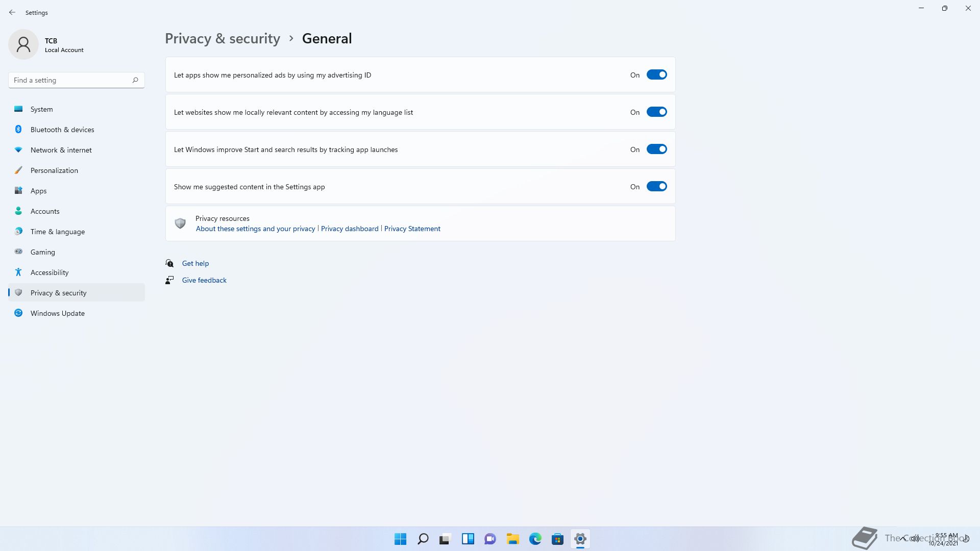Image resolution: width=980 pixels, height=551 pixels.
Task: Click the clock and date in system tray
Action: [x=943, y=539]
